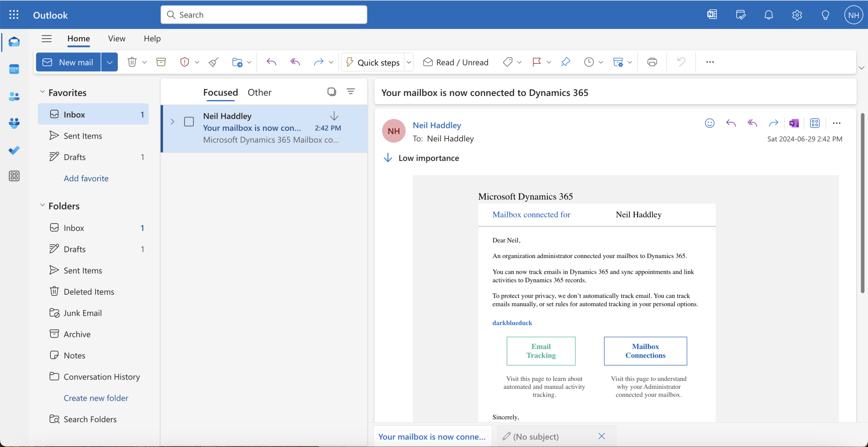Tick the checkbox on Neil Haddley's email
The width and height of the screenshot is (868, 447).
click(x=189, y=122)
